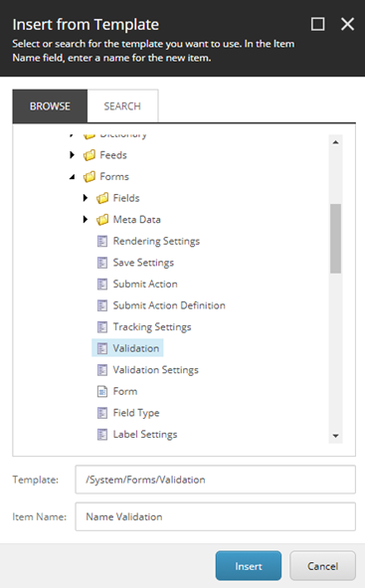This screenshot has width=365, height=588.
Task: Switch to the SEARCH tab
Action: [122, 106]
